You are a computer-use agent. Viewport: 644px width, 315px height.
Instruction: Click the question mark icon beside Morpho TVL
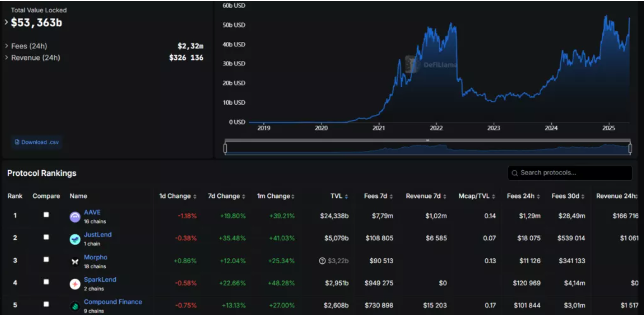click(323, 261)
